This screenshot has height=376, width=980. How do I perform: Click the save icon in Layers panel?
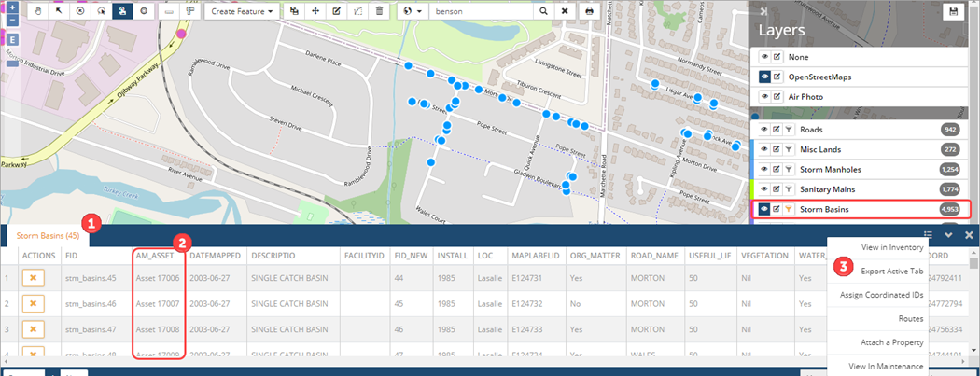pyautogui.click(x=952, y=11)
